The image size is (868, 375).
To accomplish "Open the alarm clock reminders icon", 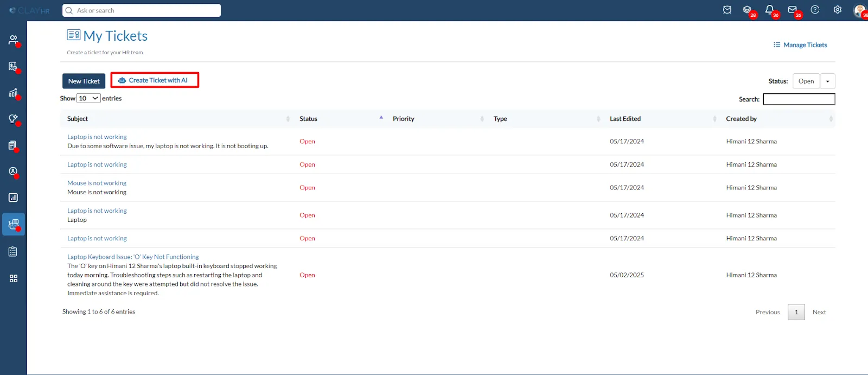I will pos(727,10).
